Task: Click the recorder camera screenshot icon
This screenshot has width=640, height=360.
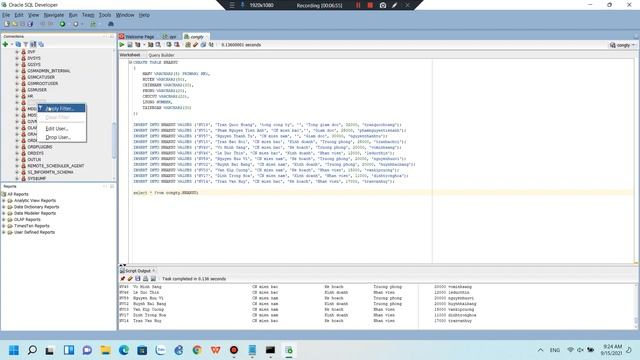Action: click(x=382, y=5)
